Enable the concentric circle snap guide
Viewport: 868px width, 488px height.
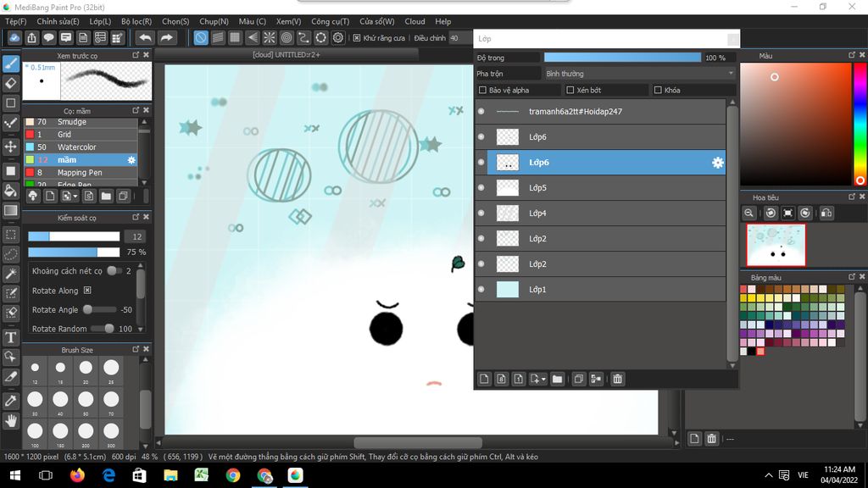[x=287, y=37]
